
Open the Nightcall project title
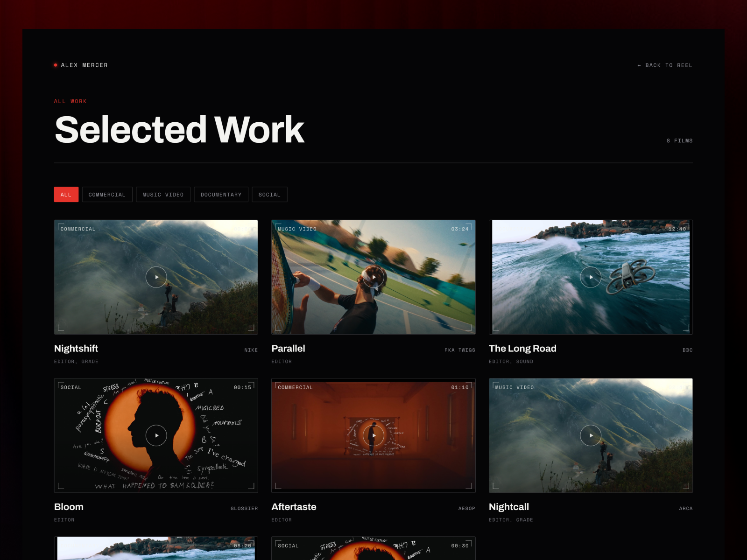point(509,507)
